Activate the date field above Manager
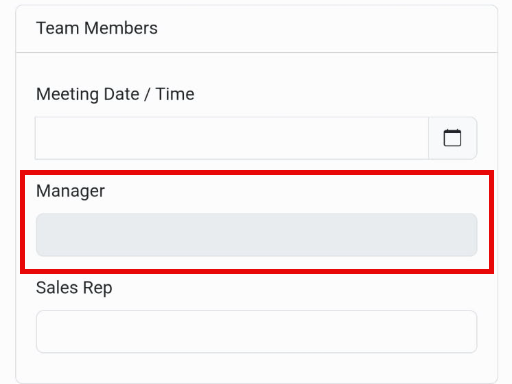 click(232, 138)
